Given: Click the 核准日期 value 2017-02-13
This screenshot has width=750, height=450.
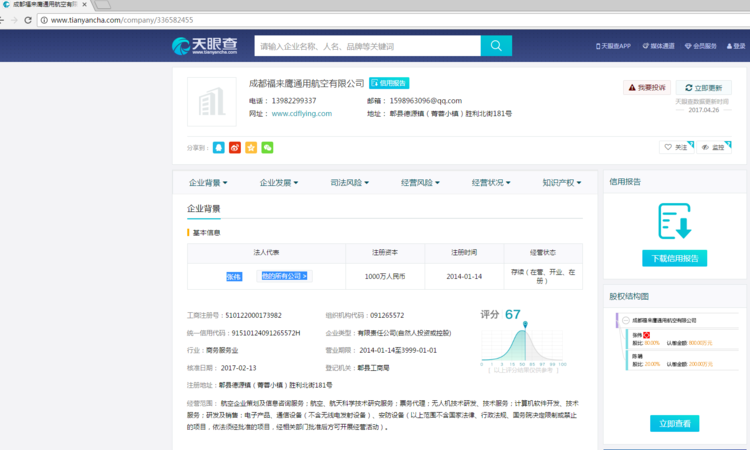Looking at the screenshot, I should click(x=238, y=368).
